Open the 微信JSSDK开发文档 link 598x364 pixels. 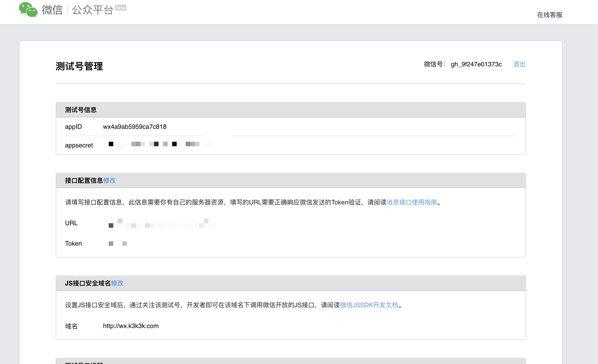(369, 305)
